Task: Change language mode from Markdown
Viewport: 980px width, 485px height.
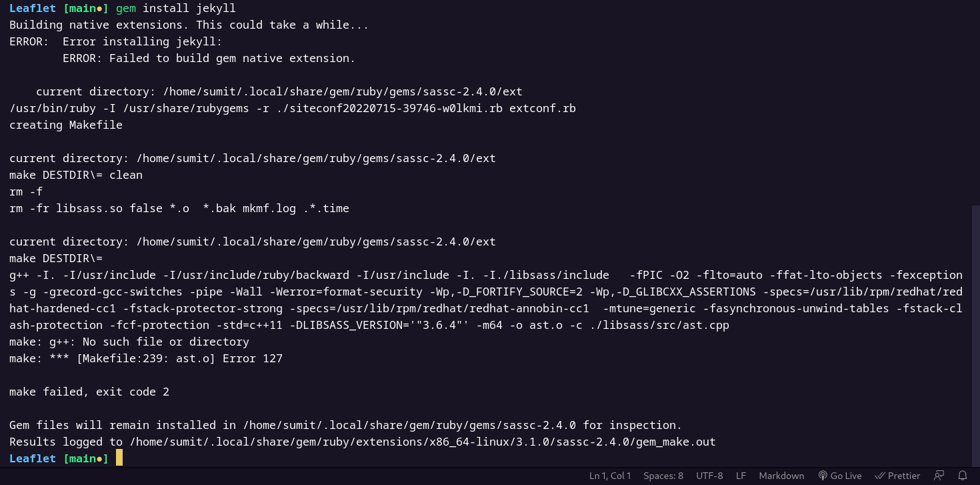Action: pos(781,476)
